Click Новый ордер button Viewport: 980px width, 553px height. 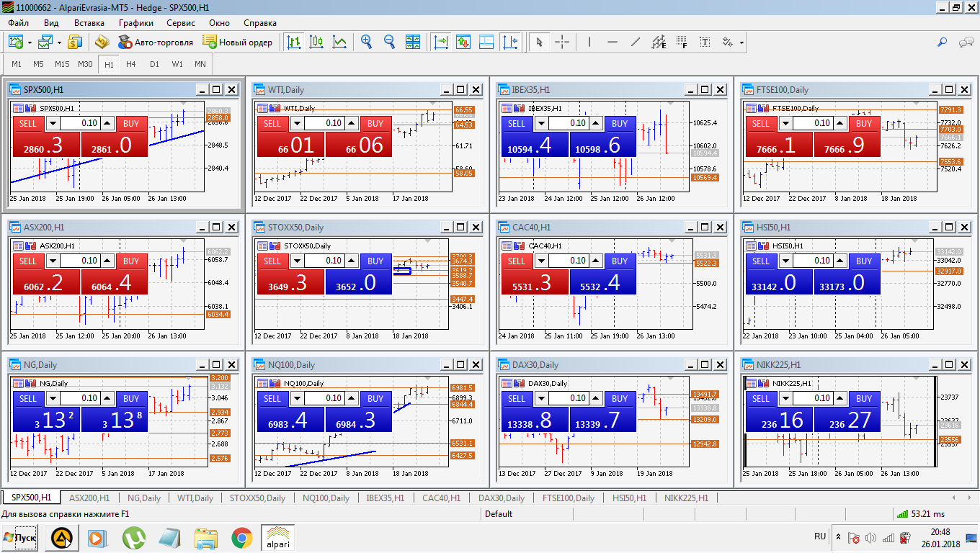(x=238, y=42)
